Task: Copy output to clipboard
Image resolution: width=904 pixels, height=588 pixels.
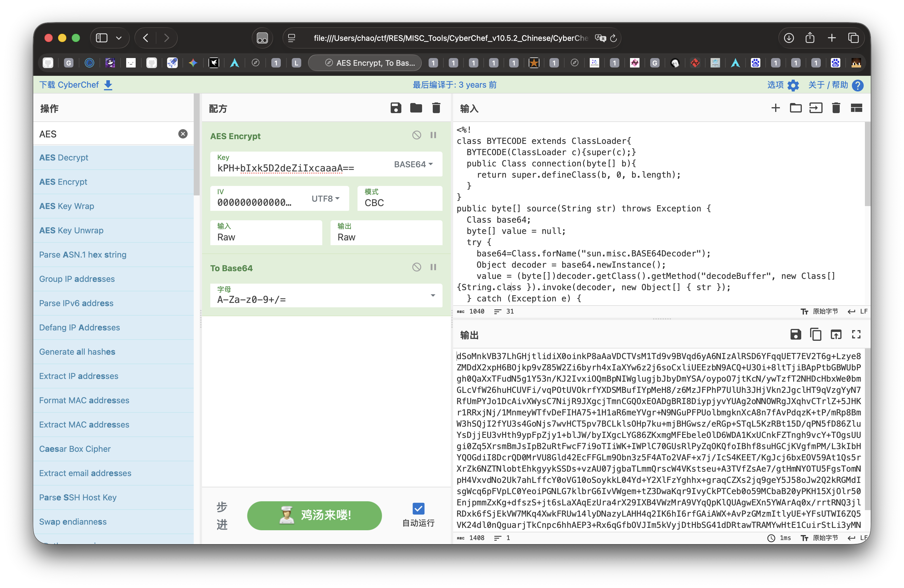Action: point(815,335)
